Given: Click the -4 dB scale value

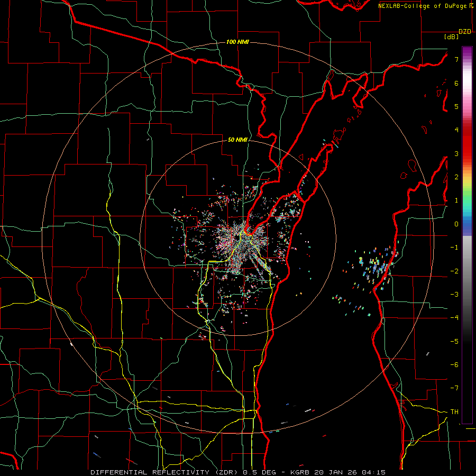Looking at the screenshot, I should [454, 318].
